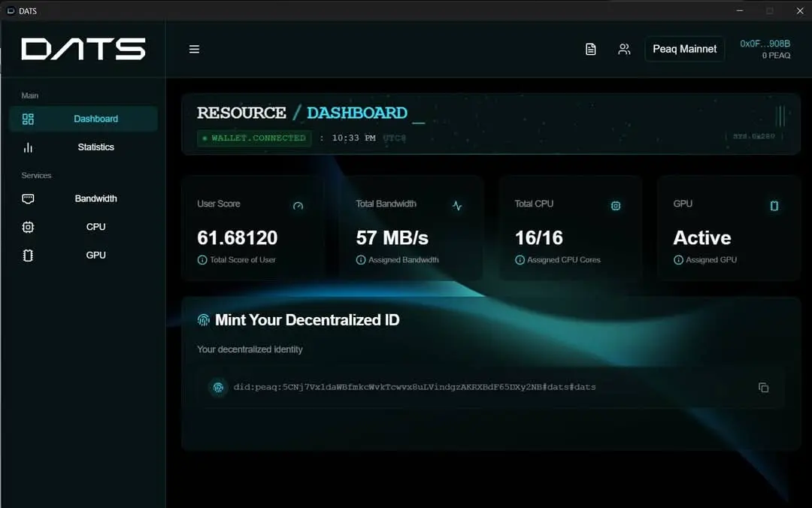Open CPU service page
Screen dimensions: 812x508
point(83,227)
